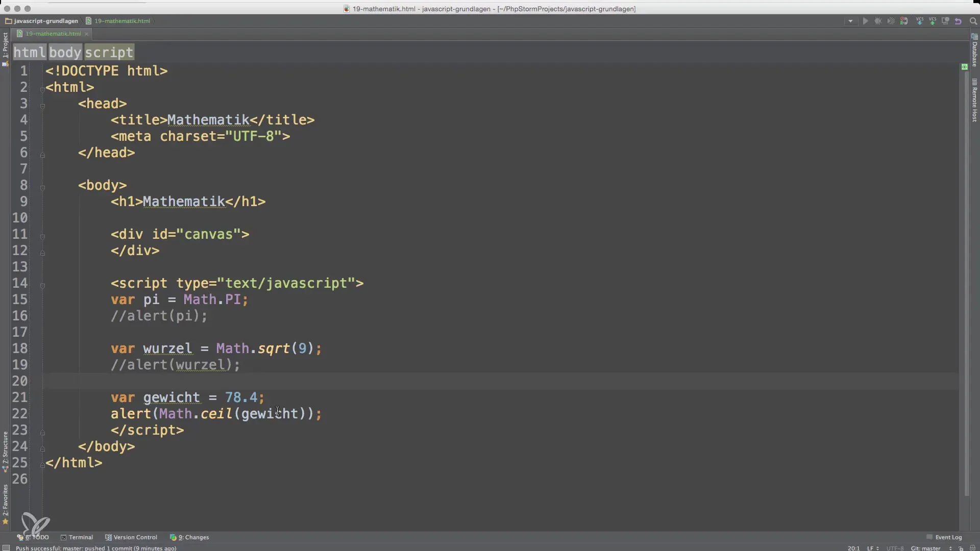Viewport: 980px width, 551px height.
Task: Click the UTF-8 encoding indicator
Action: point(895,548)
